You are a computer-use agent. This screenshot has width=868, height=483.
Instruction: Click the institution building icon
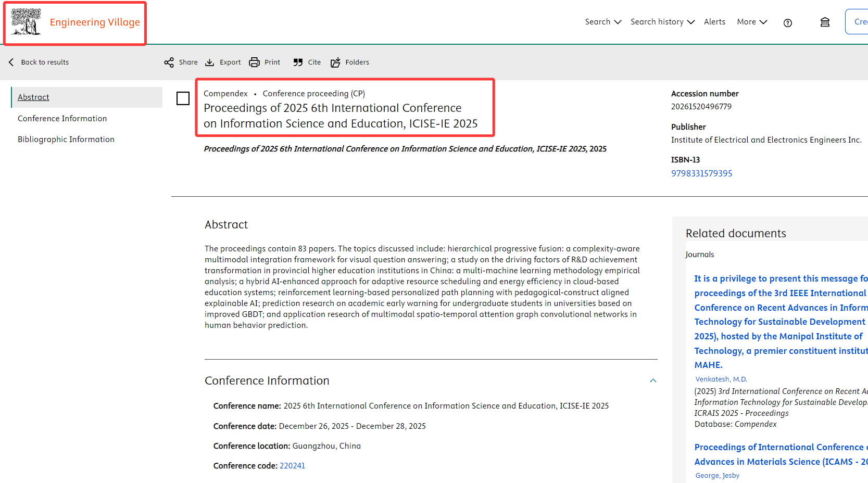point(825,22)
